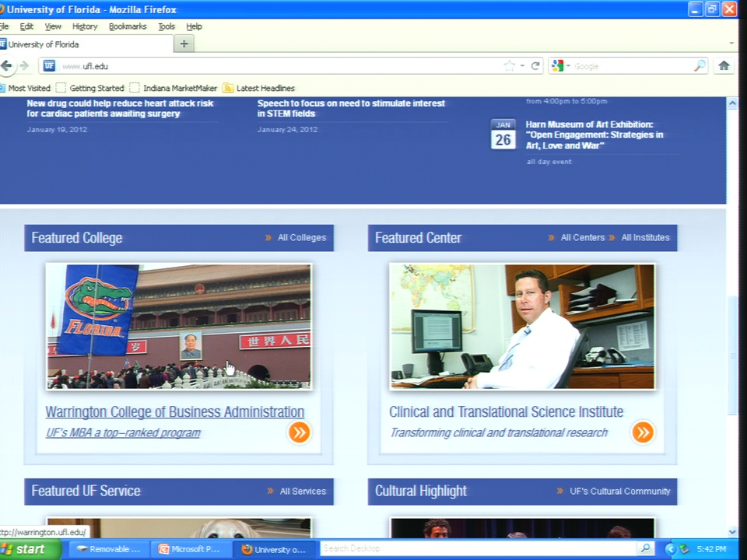
Task: Click the Cultural Highlight performers photo
Action: point(522,528)
